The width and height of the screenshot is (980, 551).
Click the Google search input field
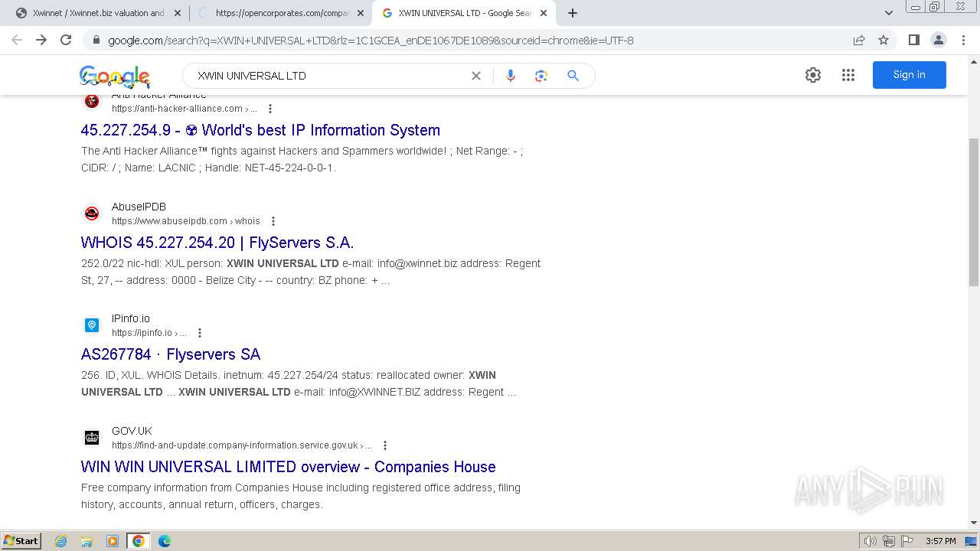[329, 76]
